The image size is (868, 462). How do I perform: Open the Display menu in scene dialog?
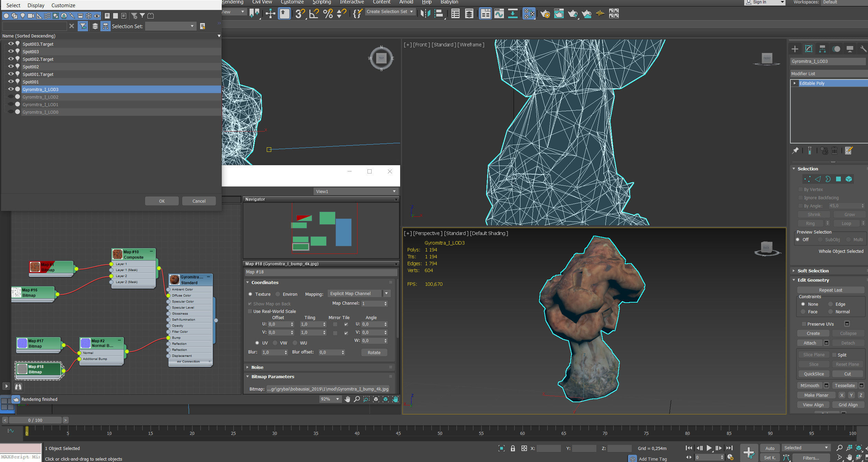coord(36,5)
